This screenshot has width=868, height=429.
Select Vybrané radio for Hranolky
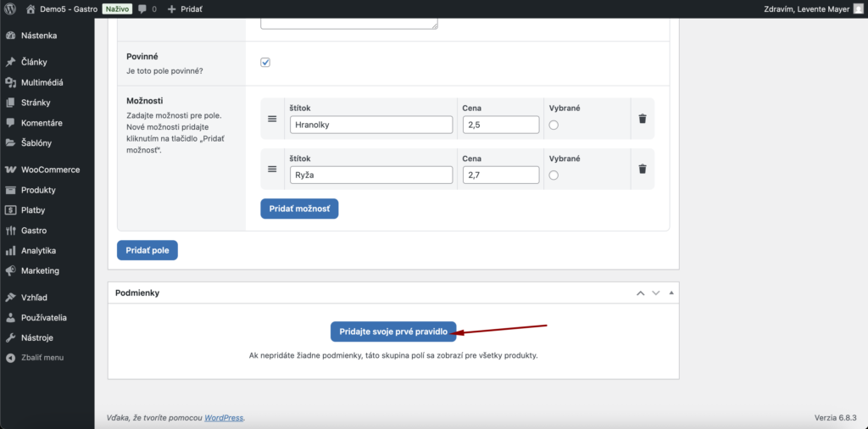click(x=554, y=125)
